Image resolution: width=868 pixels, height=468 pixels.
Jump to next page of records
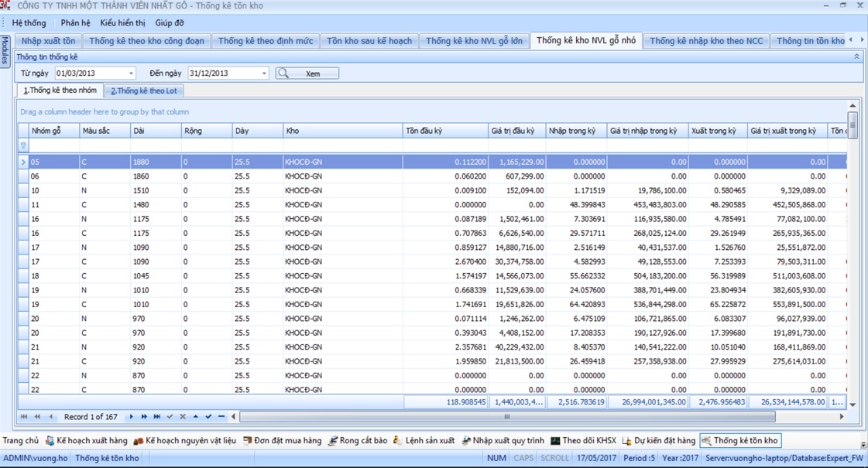[144, 416]
